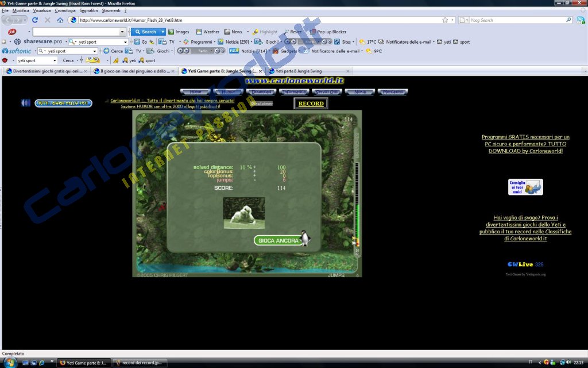Click the Highlight tool in the Ask toolbar
588x368 pixels.
tap(265, 32)
